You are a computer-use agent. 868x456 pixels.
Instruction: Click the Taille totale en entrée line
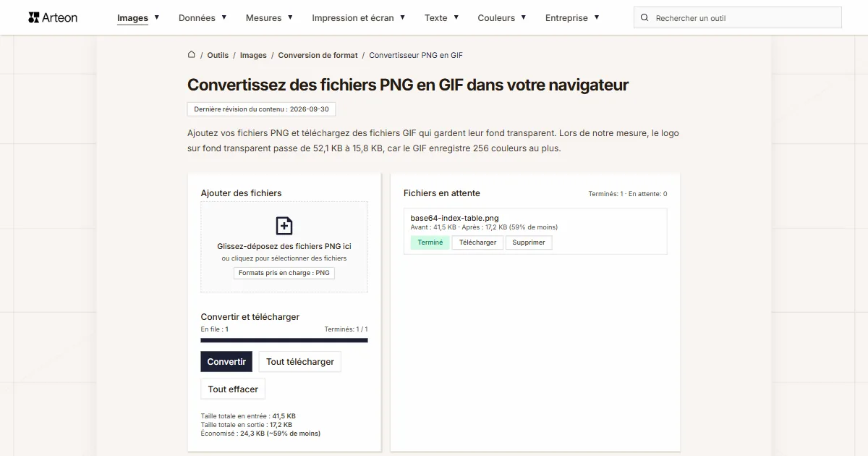coord(248,416)
